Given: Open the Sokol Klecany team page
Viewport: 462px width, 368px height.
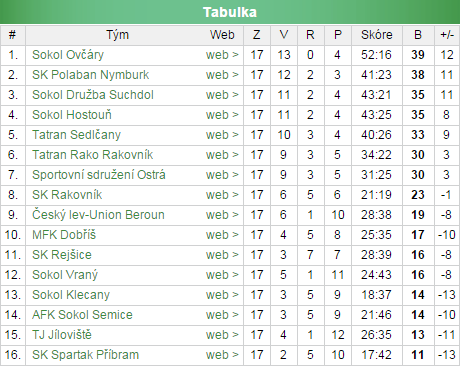Looking at the screenshot, I should (71, 295).
